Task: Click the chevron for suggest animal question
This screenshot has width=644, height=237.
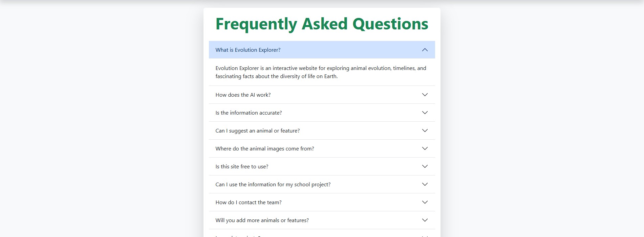Action: pos(425,131)
